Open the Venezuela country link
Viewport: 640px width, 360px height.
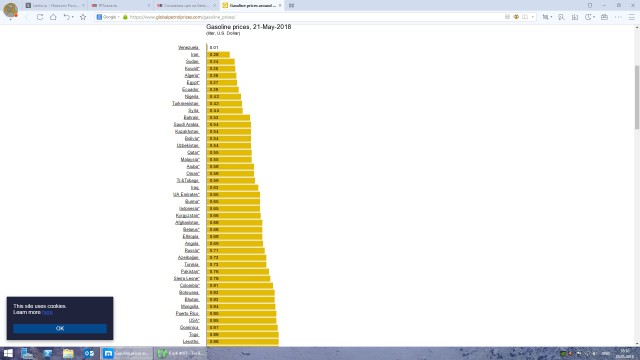[188, 47]
